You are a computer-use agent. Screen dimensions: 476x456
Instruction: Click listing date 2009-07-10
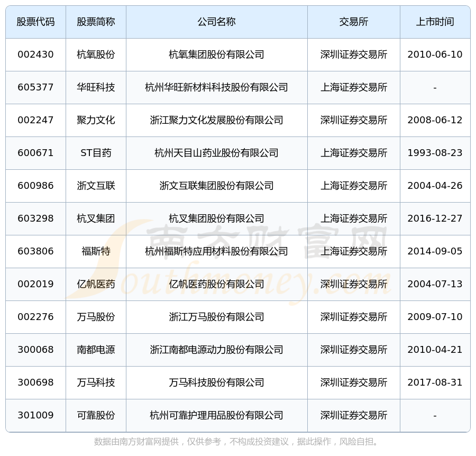click(x=435, y=317)
